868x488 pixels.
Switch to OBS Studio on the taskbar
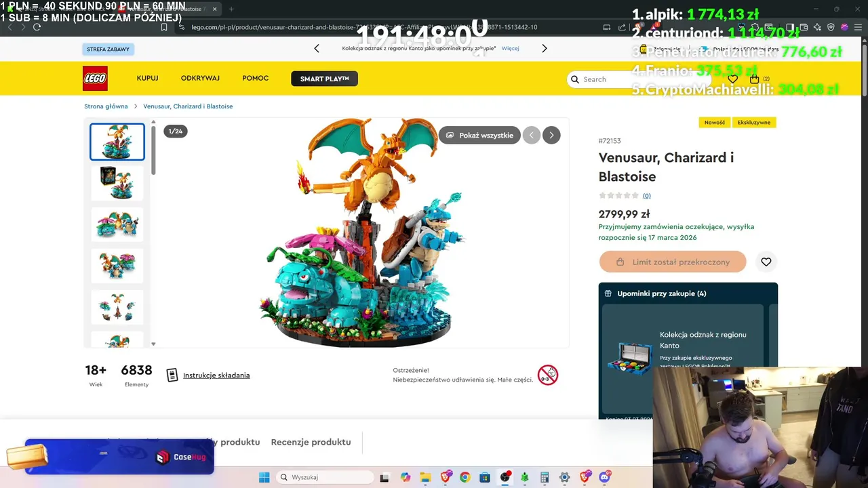pos(505,477)
